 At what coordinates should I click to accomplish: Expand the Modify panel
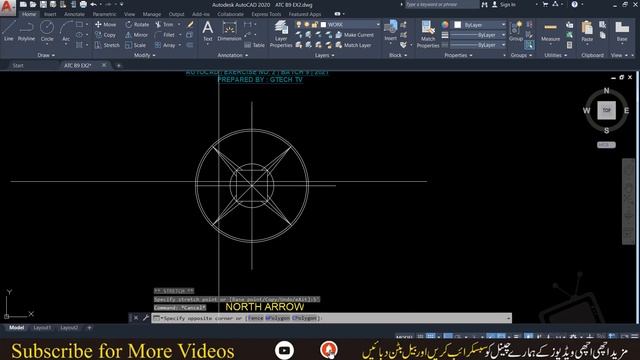(144, 55)
